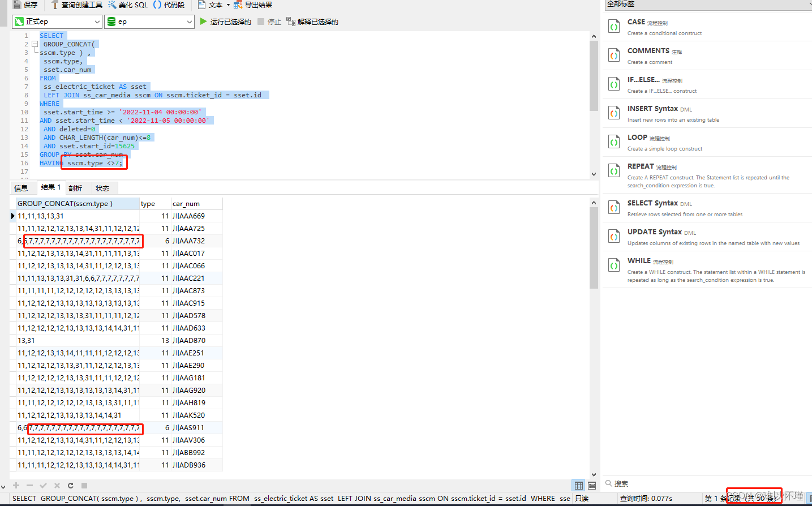Run the selected SQL 运行已选择的
This screenshot has width=812, height=506.
point(225,22)
